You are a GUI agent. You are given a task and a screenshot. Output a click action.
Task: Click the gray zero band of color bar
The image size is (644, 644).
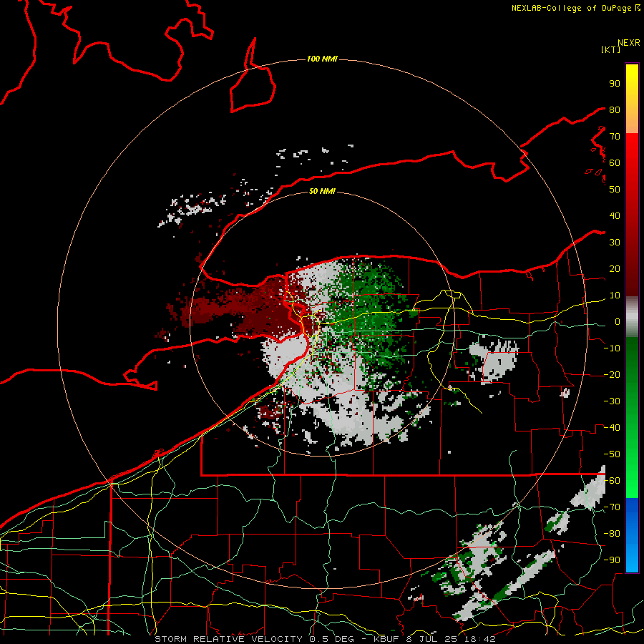coord(632,317)
